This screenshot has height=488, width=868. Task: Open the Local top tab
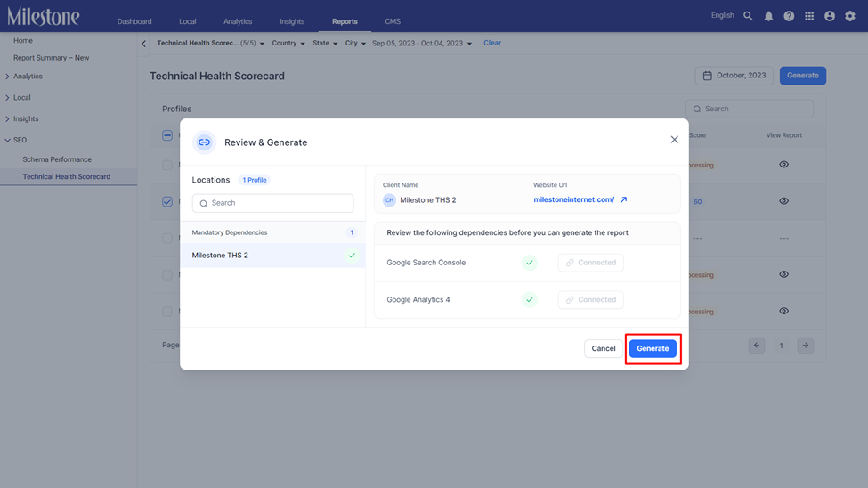tap(188, 21)
